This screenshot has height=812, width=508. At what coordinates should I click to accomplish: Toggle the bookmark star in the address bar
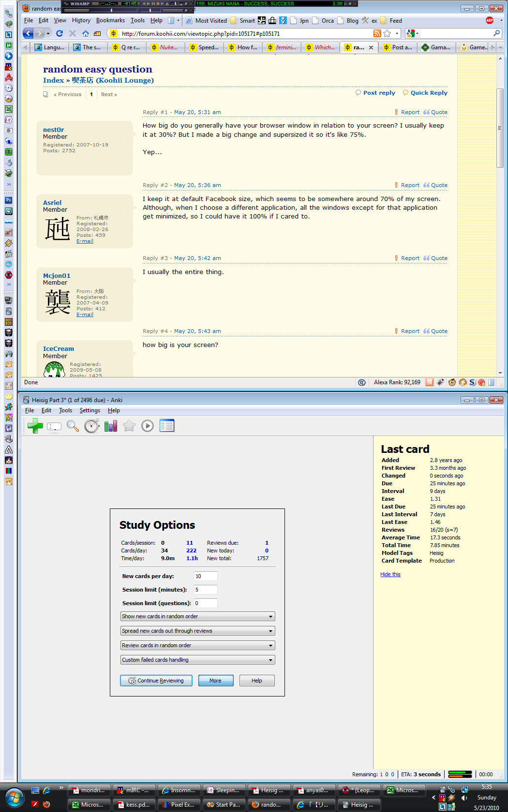click(387, 33)
